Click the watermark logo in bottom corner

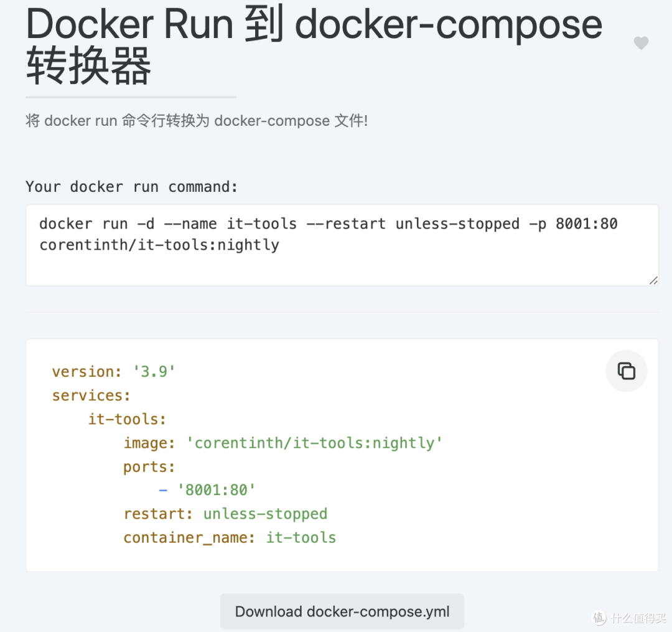pyautogui.click(x=629, y=618)
